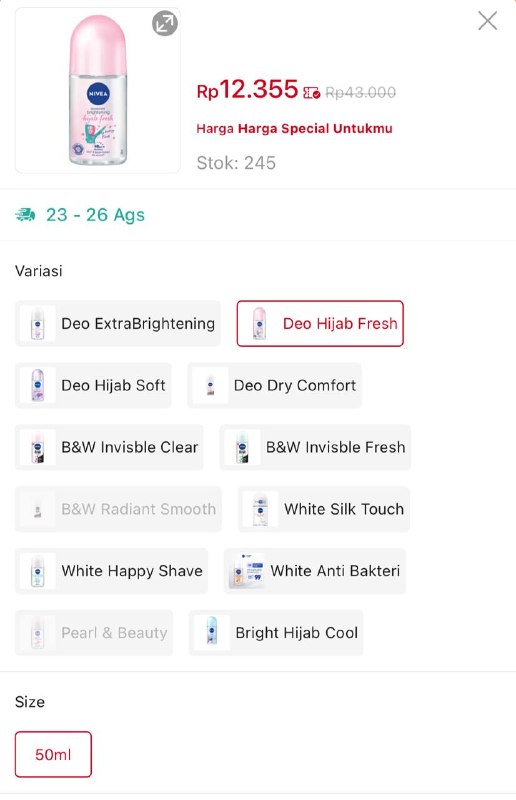The height and width of the screenshot is (800, 516).
Task: Tap the delivery truck icon
Action: pyautogui.click(x=26, y=215)
